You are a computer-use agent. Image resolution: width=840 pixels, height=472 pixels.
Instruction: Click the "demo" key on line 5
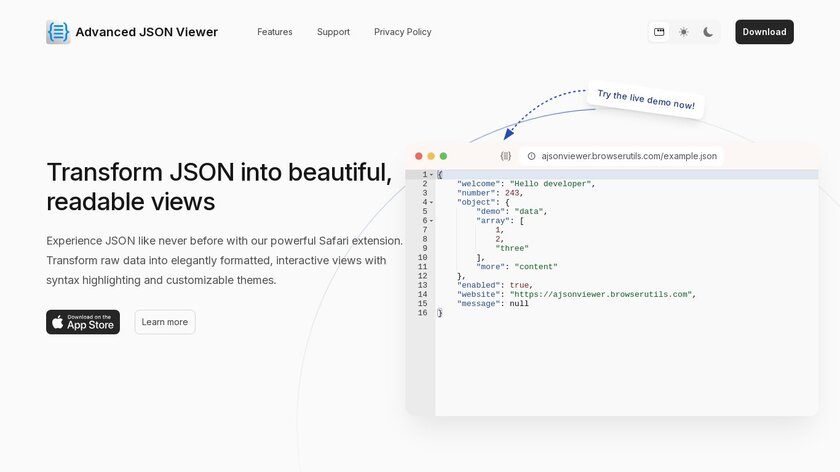coord(490,212)
